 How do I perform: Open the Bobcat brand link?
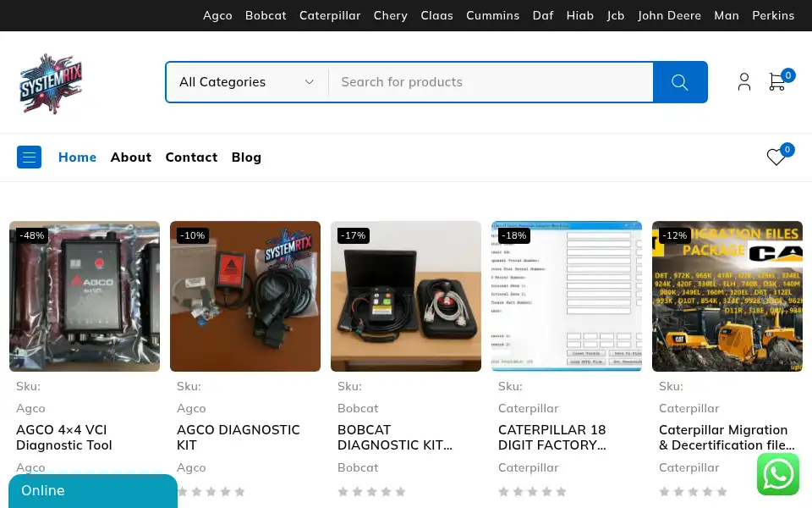tap(266, 15)
